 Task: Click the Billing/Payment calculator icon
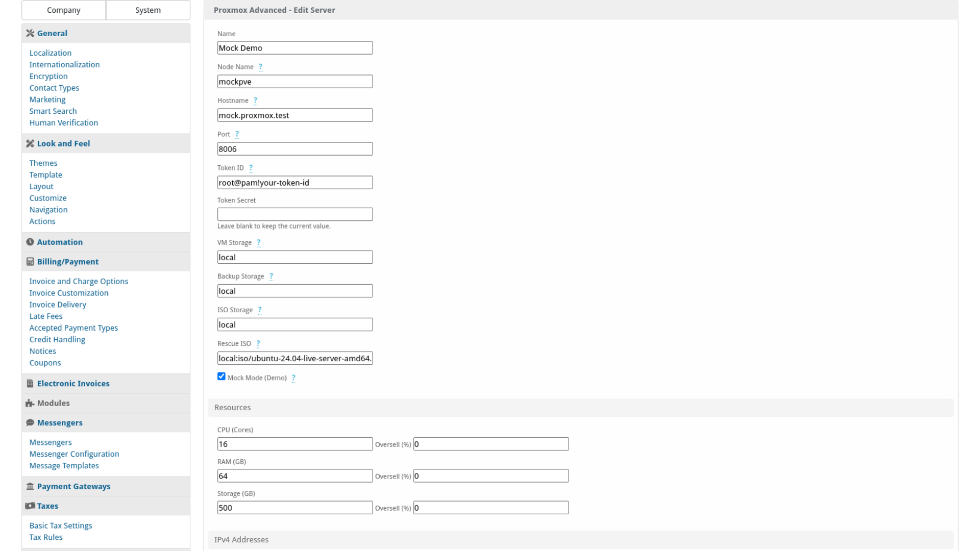pos(30,262)
